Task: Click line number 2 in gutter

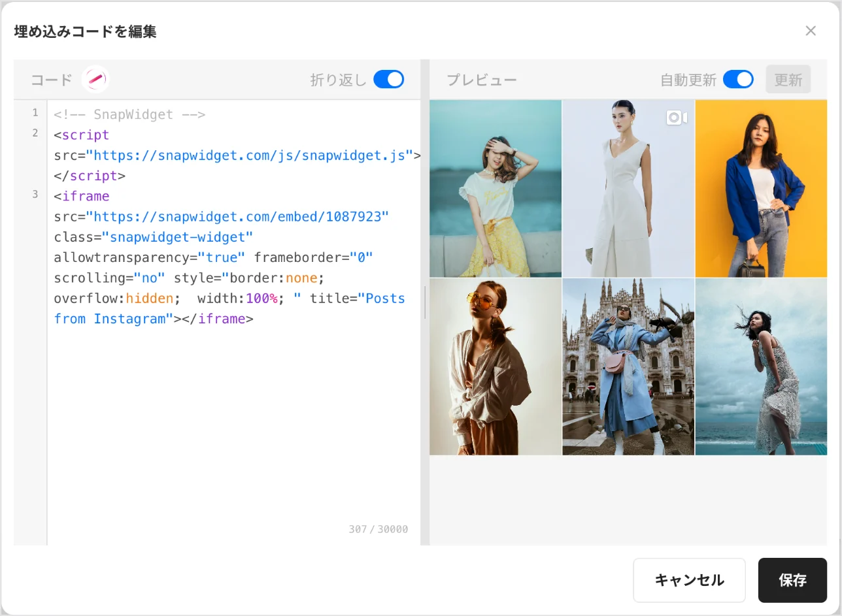Action: coord(35,133)
